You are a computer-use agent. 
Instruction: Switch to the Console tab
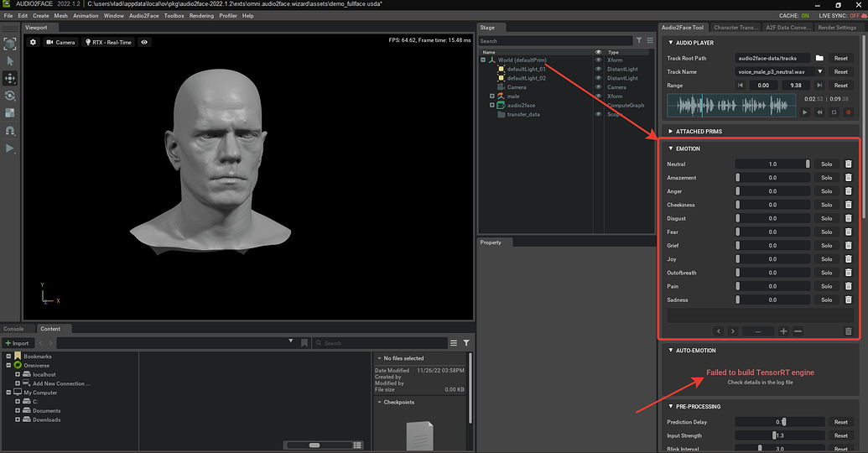point(14,329)
